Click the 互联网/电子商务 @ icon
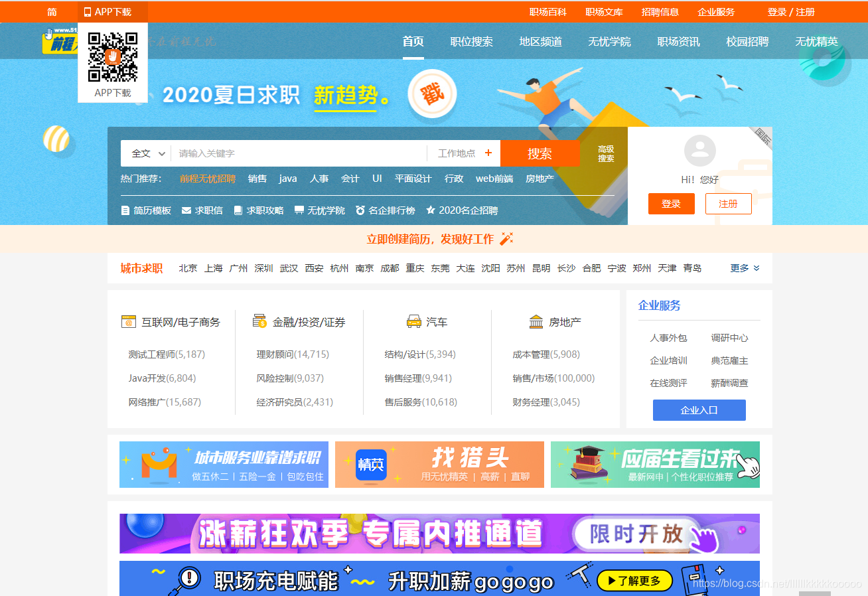Viewport: 868px width, 596px height. 129,321
